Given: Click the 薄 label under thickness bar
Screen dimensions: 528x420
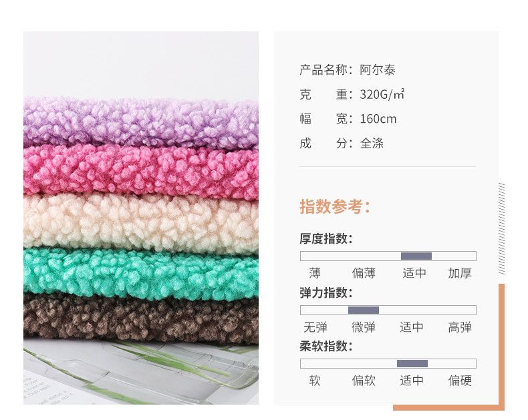Looking at the screenshot, I should coord(315,273).
